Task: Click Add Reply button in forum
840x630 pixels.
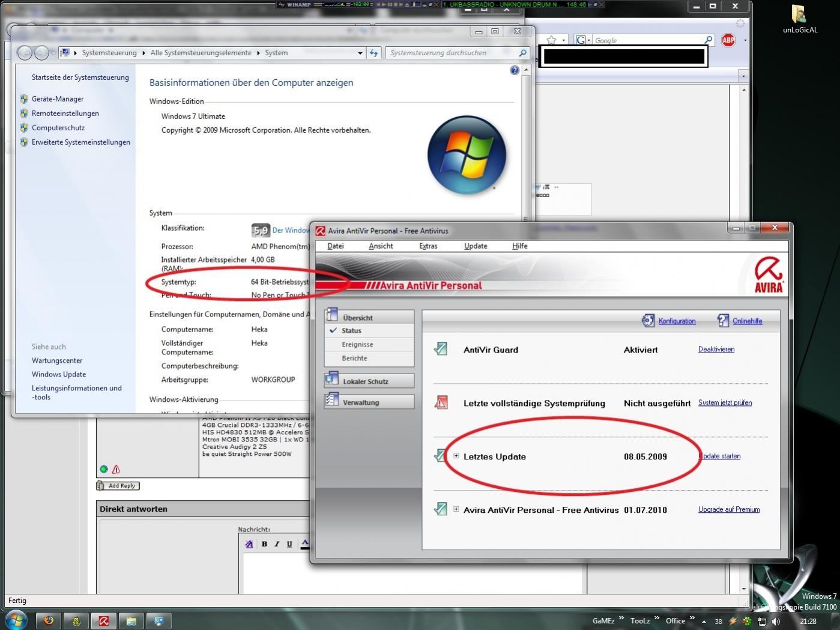Action: pos(118,486)
